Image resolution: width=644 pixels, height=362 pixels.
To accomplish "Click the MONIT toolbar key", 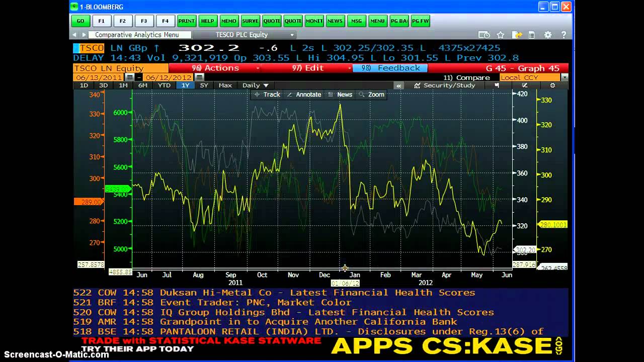I will 314,21.
